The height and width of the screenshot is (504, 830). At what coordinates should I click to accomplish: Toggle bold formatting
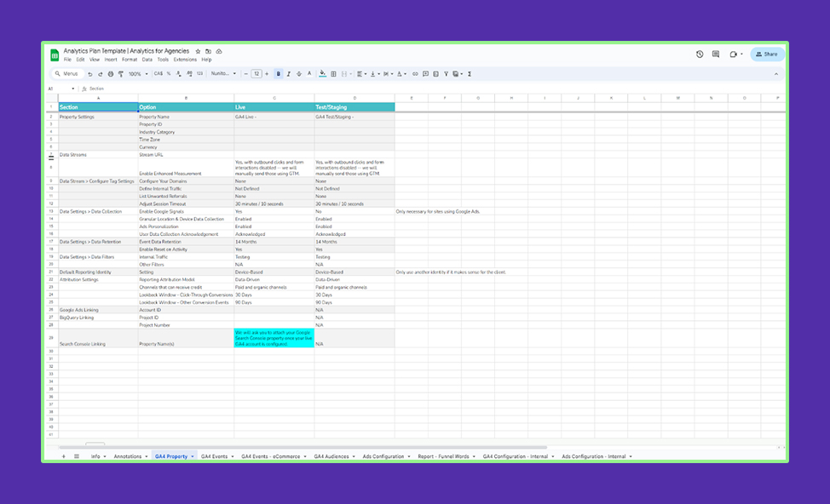(279, 74)
